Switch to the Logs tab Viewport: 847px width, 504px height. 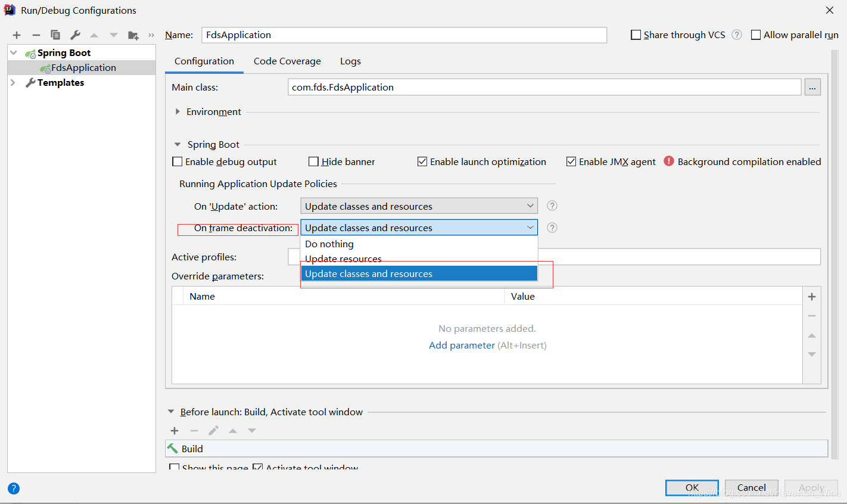pyautogui.click(x=350, y=61)
